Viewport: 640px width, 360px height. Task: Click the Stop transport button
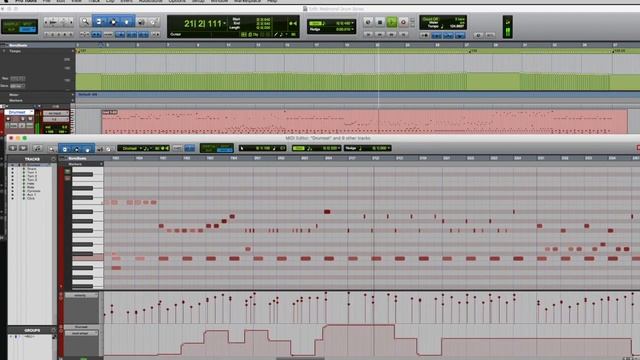point(380,22)
